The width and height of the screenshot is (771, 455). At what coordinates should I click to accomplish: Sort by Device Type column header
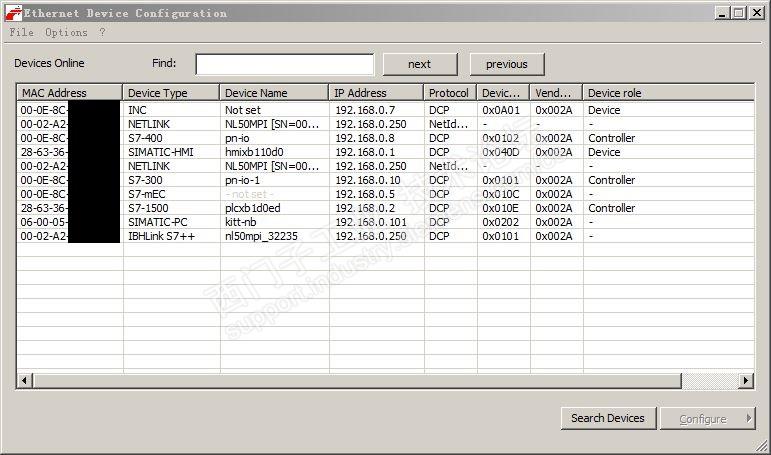pyautogui.click(x=171, y=93)
